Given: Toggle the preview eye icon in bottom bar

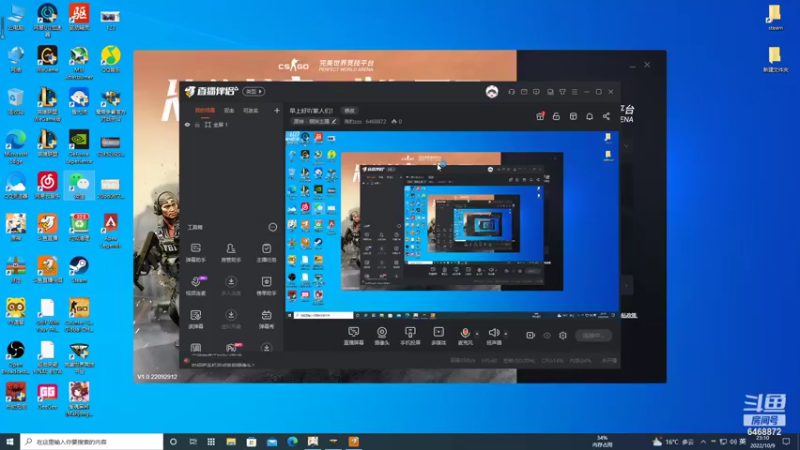Looking at the screenshot, I should [x=546, y=335].
